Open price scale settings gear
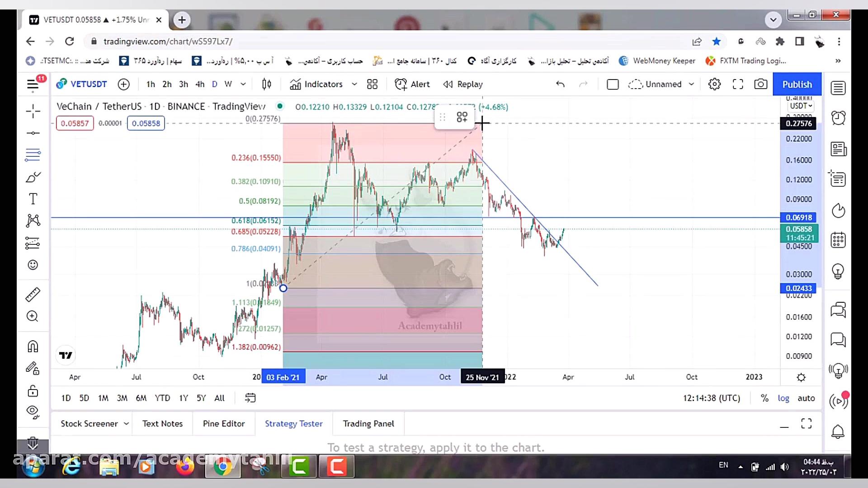This screenshot has height=488, width=868. [x=801, y=377]
